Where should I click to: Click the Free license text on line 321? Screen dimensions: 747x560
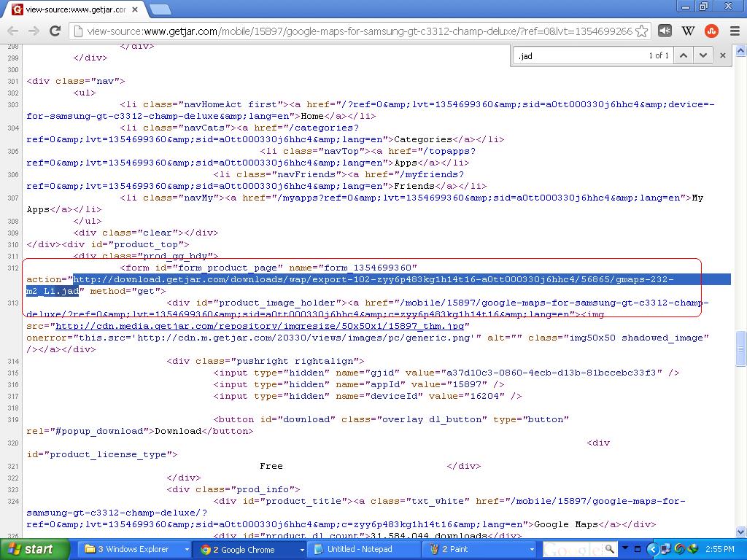271,466
